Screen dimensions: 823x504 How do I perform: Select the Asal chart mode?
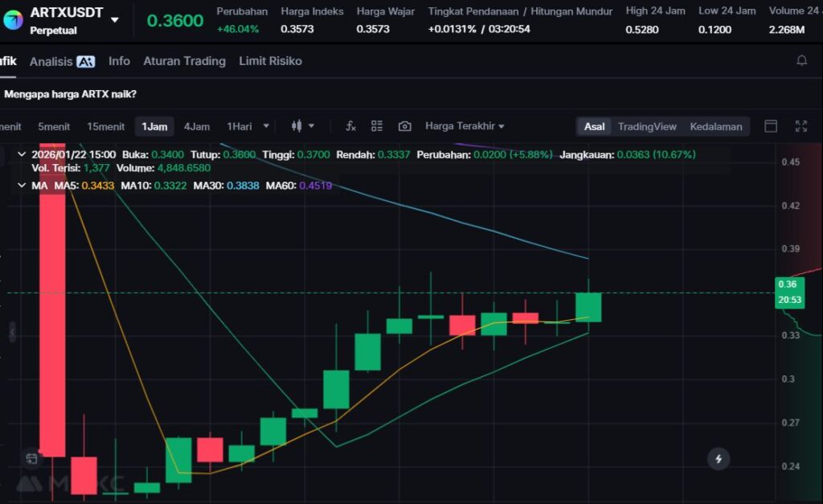pyautogui.click(x=595, y=126)
